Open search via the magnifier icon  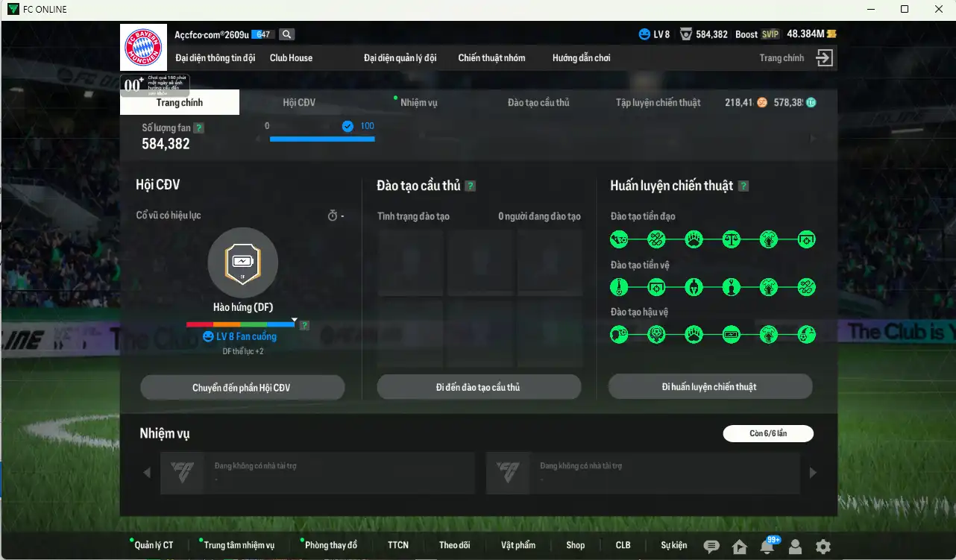coord(287,34)
